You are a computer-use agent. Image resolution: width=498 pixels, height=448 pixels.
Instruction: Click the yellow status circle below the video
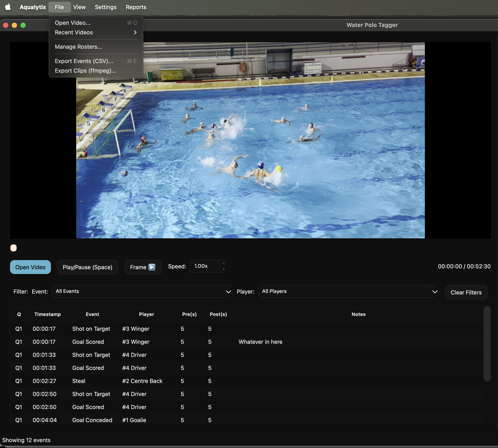pyautogui.click(x=13, y=248)
